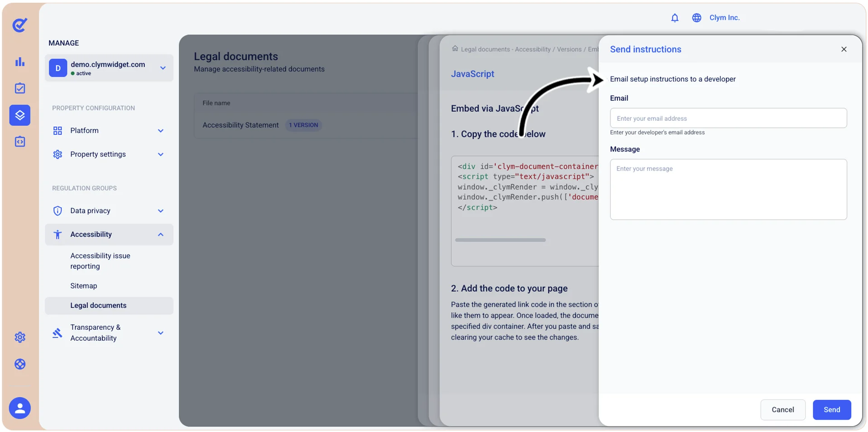This screenshot has height=432, width=868.
Task: Open the analytics bar chart icon
Action: [20, 62]
